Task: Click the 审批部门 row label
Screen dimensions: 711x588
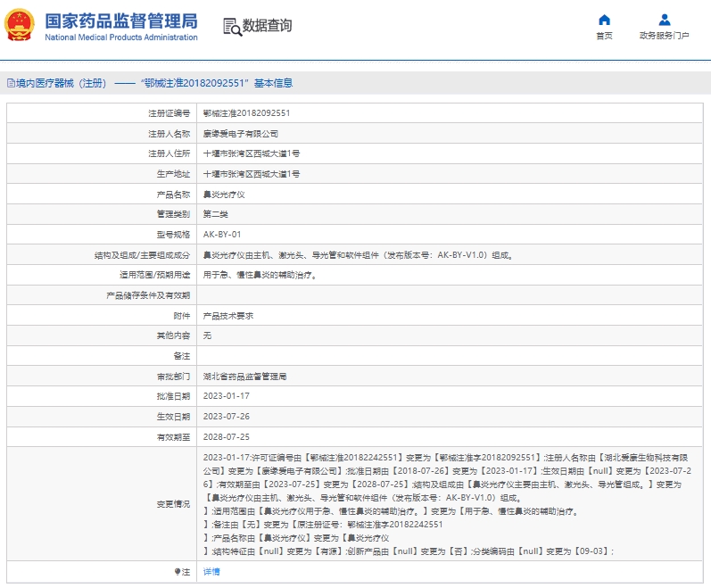Action: point(173,377)
